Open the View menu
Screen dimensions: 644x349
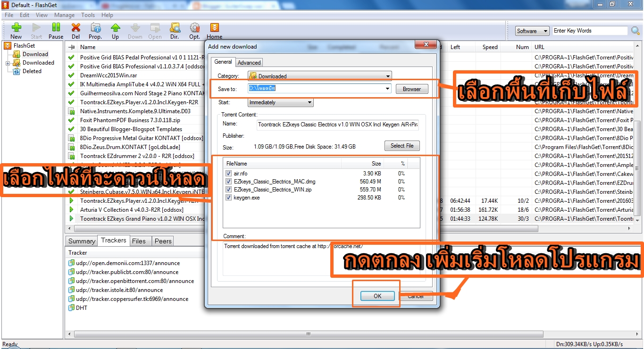point(42,15)
